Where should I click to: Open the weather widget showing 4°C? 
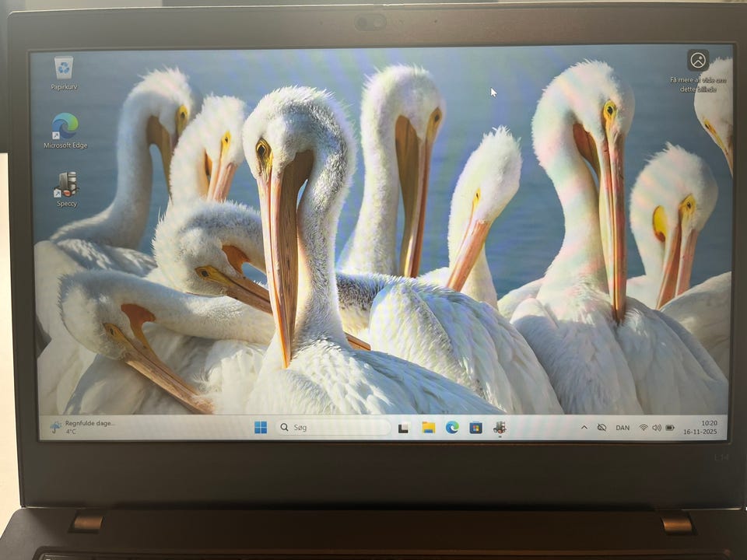coord(82,427)
